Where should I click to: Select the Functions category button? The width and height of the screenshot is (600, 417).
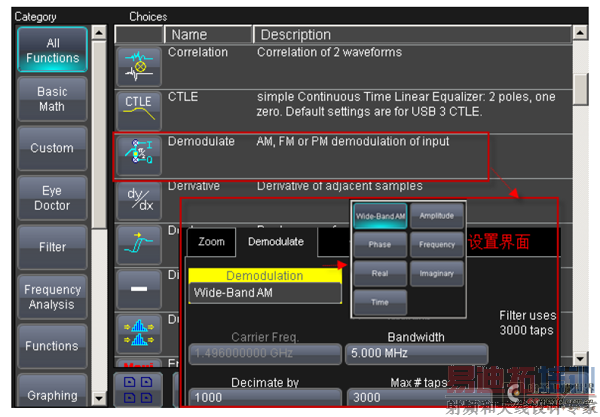[x=52, y=346]
